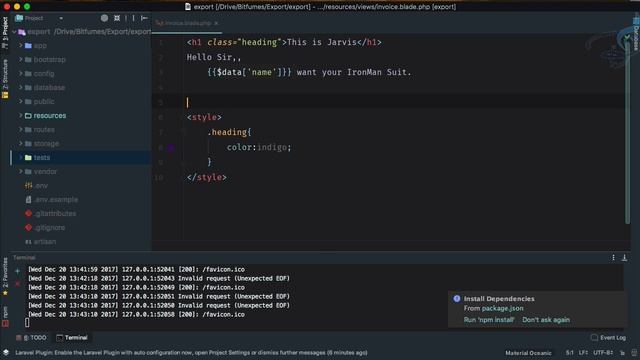Click the indigo color swatch in gutter
Image resolution: width=640 pixels, height=360 pixels.
171,148
